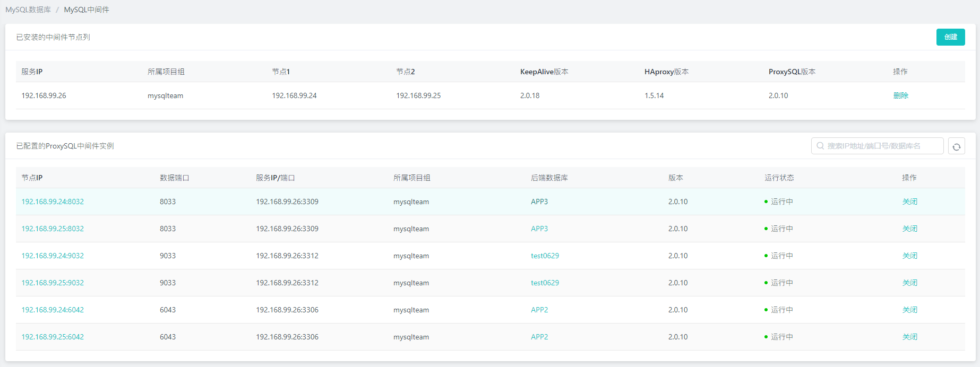Open node 192.168.99.25:6042 link

53,337
